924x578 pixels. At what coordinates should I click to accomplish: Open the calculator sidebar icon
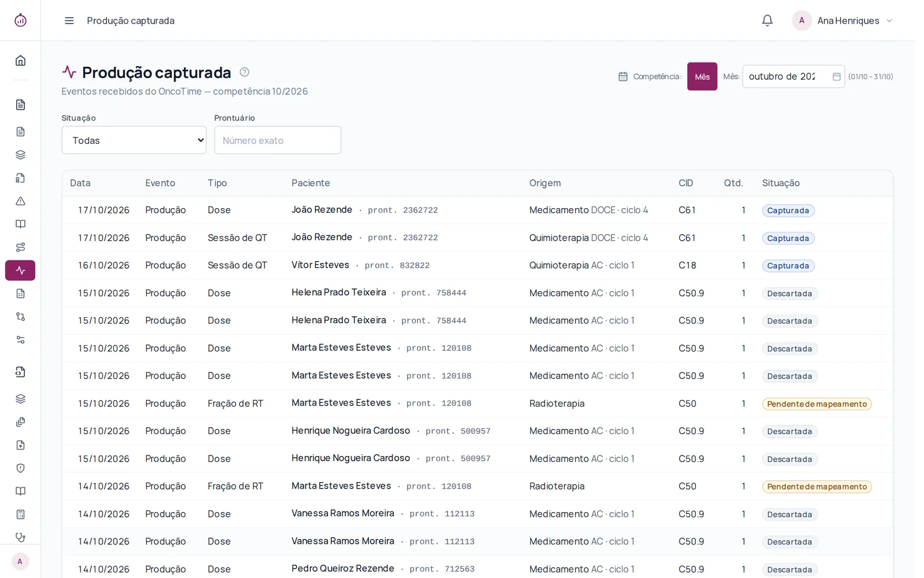click(20, 514)
